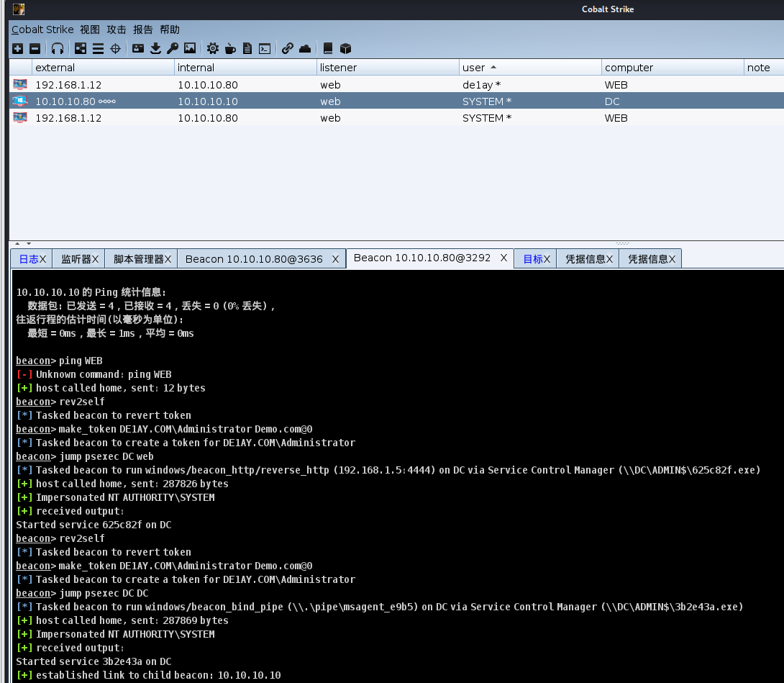This screenshot has height=683, width=784.
Task: Select the session with user delay *
Action: [396, 84]
